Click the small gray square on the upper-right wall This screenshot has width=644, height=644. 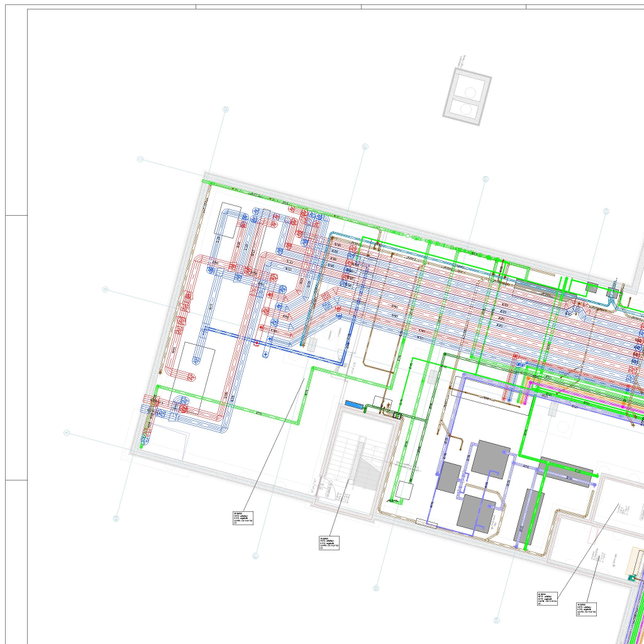pyautogui.click(x=591, y=287)
